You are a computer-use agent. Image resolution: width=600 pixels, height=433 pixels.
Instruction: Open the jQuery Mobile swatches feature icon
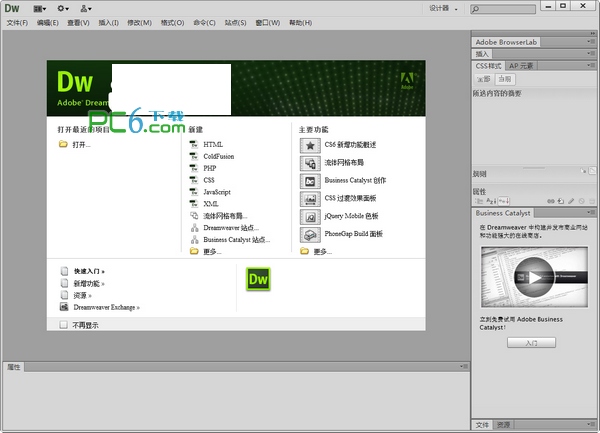310,216
